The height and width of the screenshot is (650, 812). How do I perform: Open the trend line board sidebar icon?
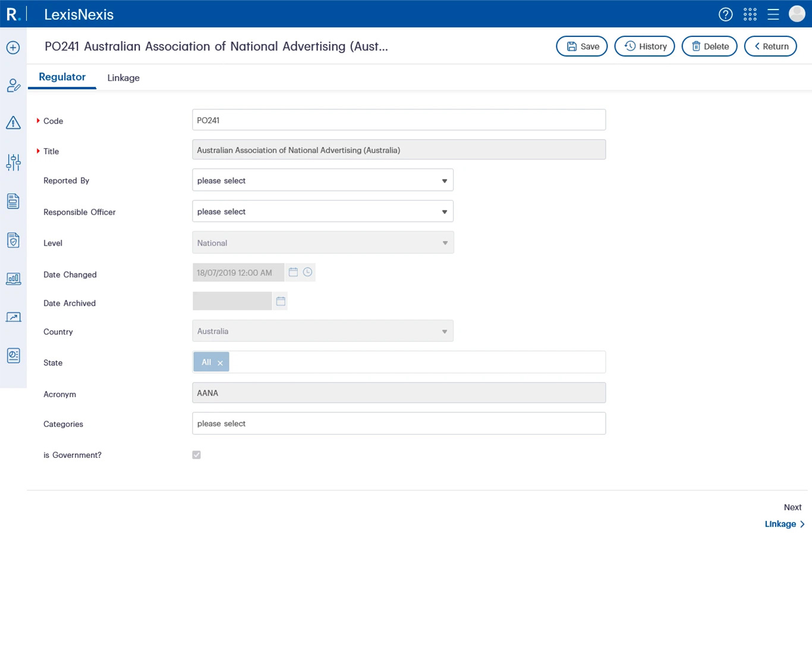pos(13,317)
